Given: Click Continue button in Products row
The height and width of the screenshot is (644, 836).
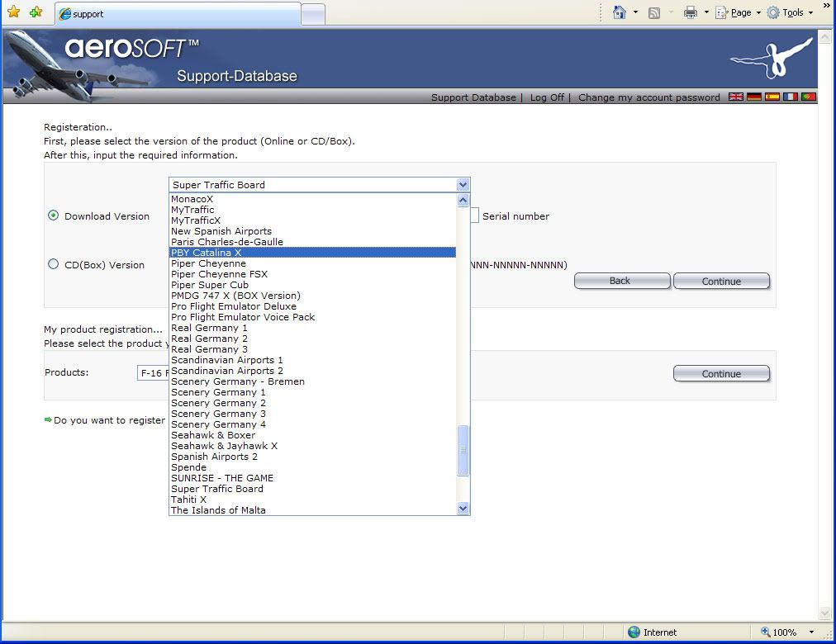Looking at the screenshot, I should point(721,373).
